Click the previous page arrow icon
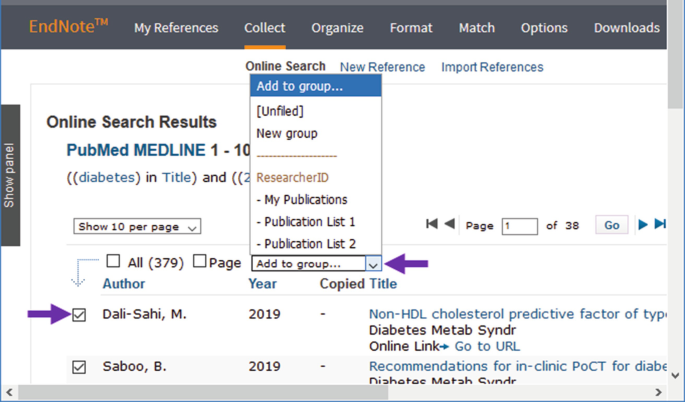Screen dimensions: 685x402 click(x=450, y=225)
